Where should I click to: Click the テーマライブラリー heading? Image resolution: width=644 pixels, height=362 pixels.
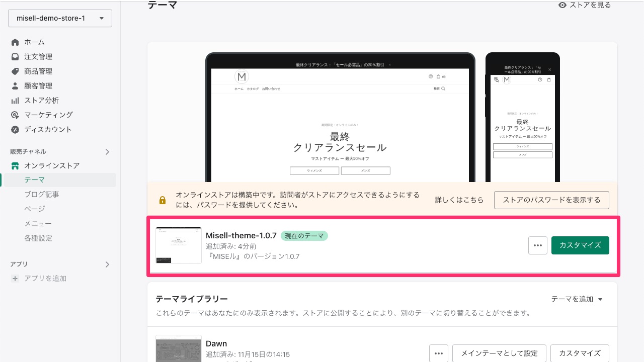tap(192, 299)
